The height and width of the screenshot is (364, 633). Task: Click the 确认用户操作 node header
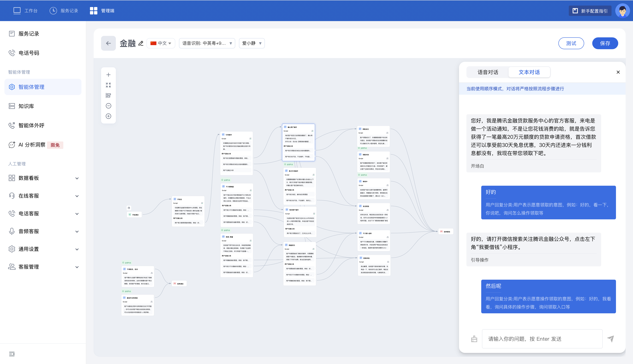pos(298,127)
